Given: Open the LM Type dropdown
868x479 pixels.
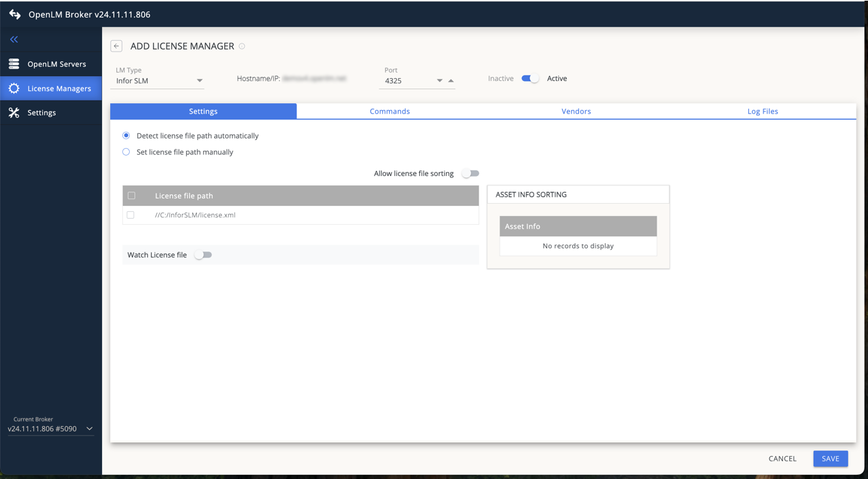Looking at the screenshot, I should [201, 80].
